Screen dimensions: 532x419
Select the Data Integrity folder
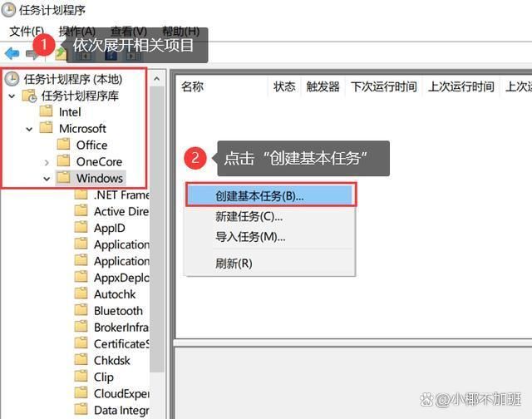pyautogui.click(x=121, y=411)
